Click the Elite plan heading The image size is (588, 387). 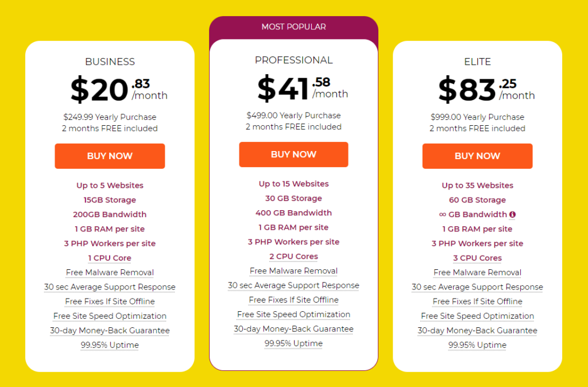click(x=477, y=61)
